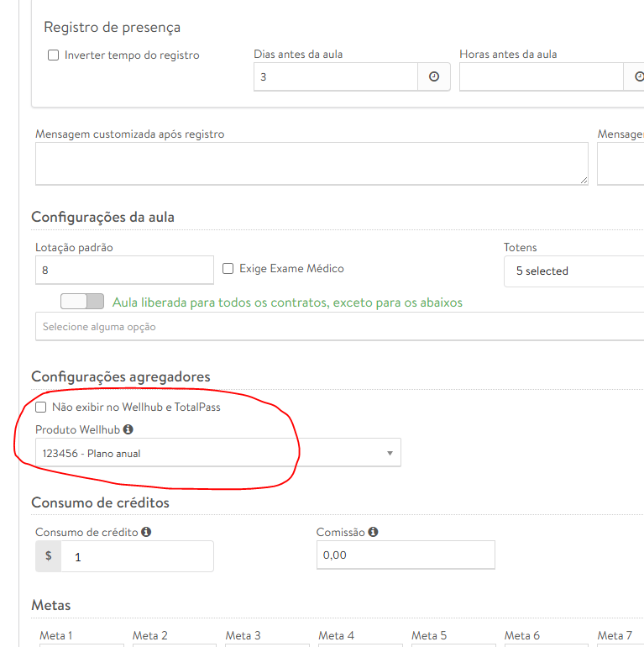Open the Selecione alguma opção contract selector
The height and width of the screenshot is (647, 644).
(336, 327)
